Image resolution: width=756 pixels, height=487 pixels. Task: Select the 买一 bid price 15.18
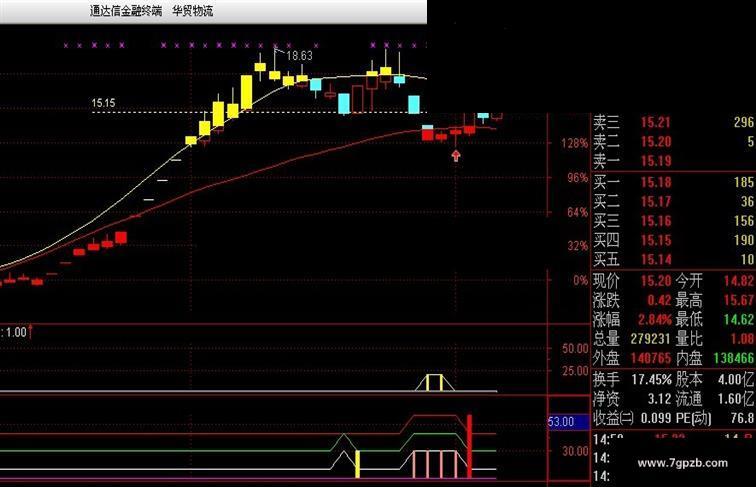[x=655, y=182]
